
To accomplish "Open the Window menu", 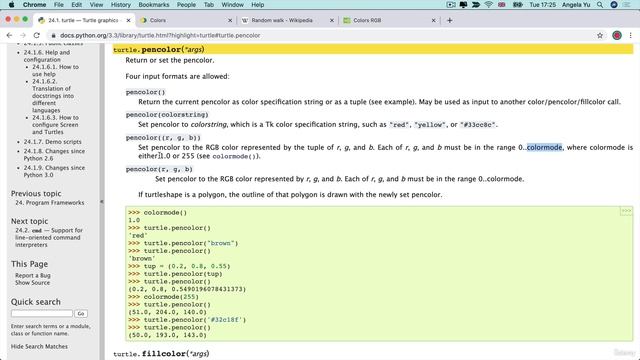I will tap(232, 5).
